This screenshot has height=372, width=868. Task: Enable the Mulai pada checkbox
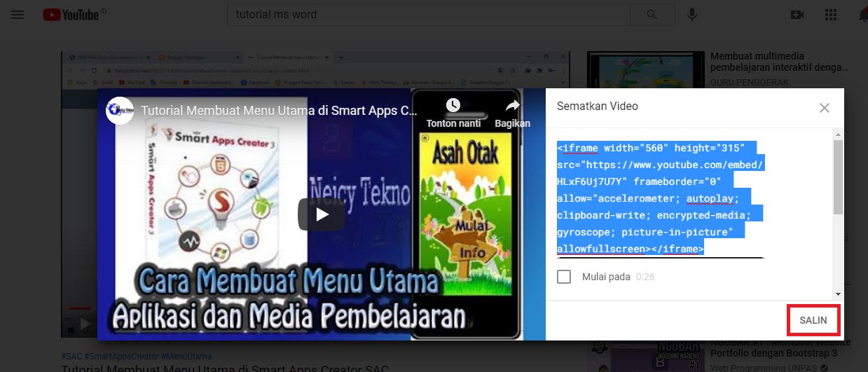click(564, 277)
